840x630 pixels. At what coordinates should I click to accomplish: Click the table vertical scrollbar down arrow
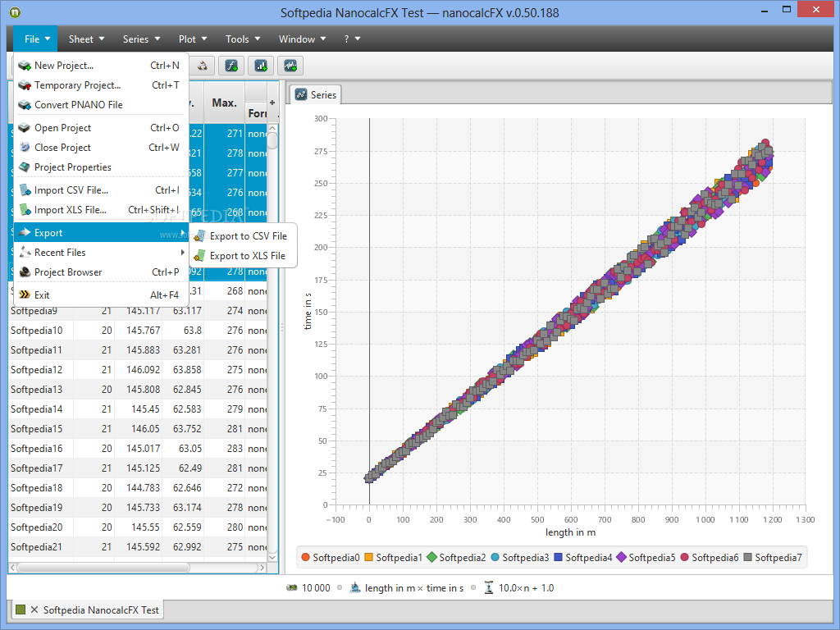tap(272, 558)
